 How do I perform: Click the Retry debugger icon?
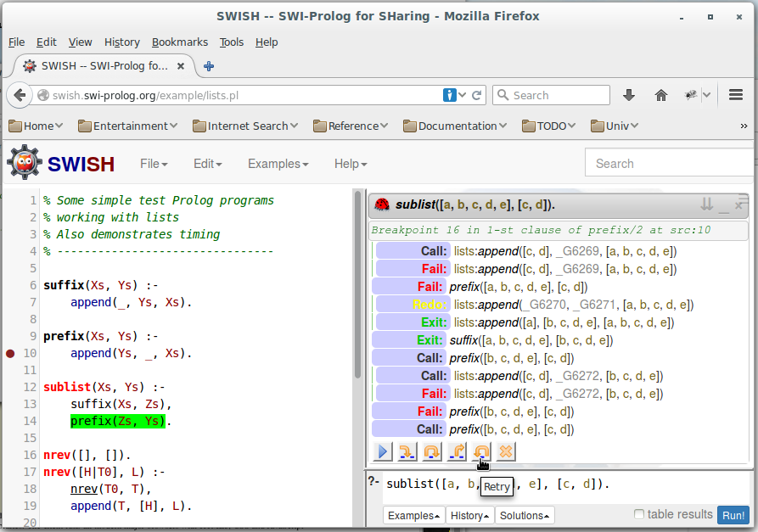coord(481,452)
